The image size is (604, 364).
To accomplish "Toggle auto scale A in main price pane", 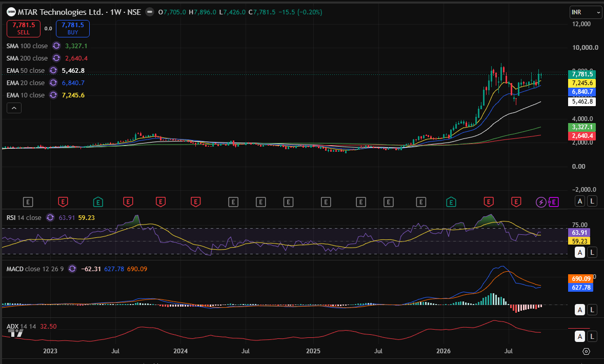I will (580, 201).
